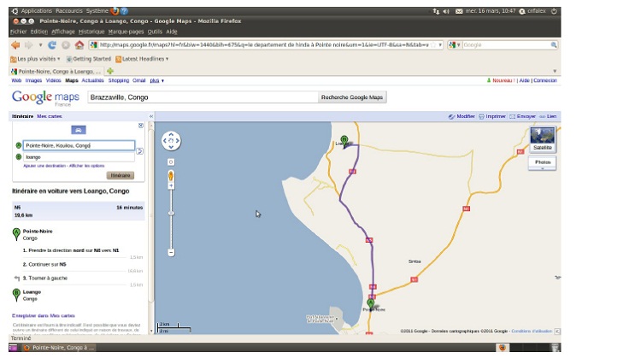
Task: Click the Firefox home icon
Action: coord(79,44)
